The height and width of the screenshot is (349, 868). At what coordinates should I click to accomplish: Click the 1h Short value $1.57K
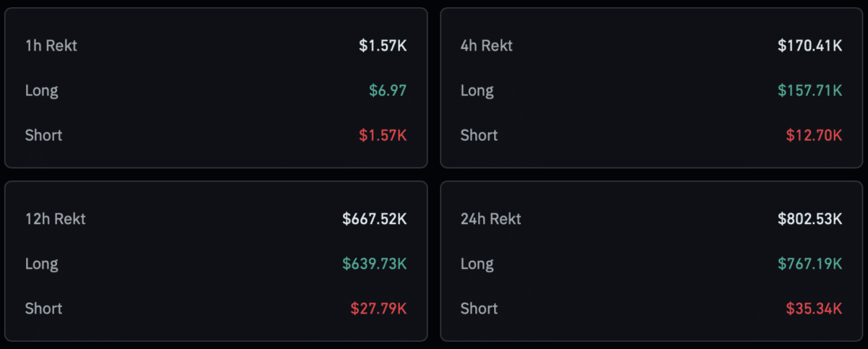[x=383, y=135]
